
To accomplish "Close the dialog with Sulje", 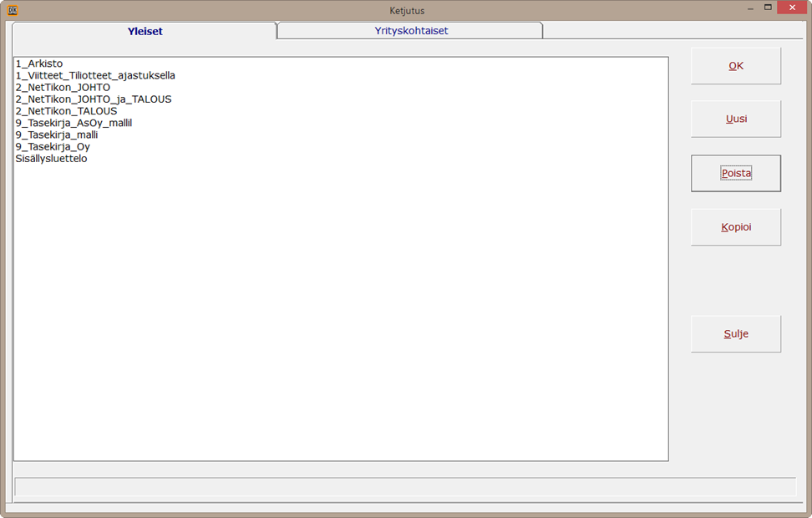I will pos(735,334).
